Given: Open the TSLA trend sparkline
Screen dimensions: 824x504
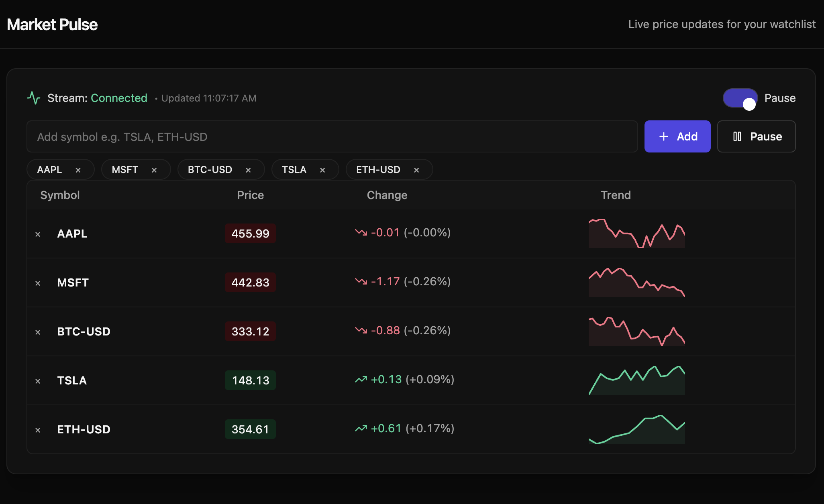Looking at the screenshot, I should pos(637,380).
